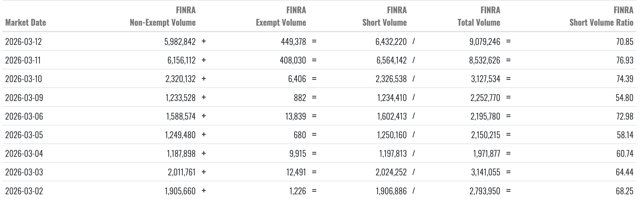Click the 68.25 ratio in last row

tap(624, 191)
